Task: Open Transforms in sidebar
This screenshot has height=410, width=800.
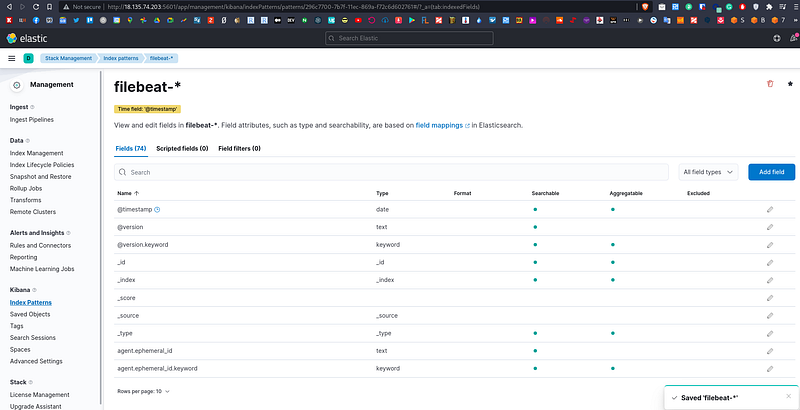Action: click(26, 200)
